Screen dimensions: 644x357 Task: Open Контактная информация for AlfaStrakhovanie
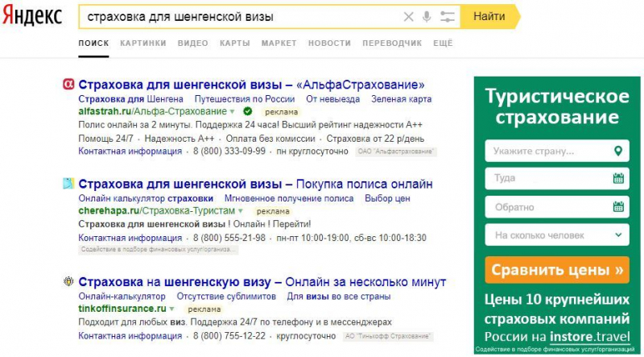coord(130,151)
